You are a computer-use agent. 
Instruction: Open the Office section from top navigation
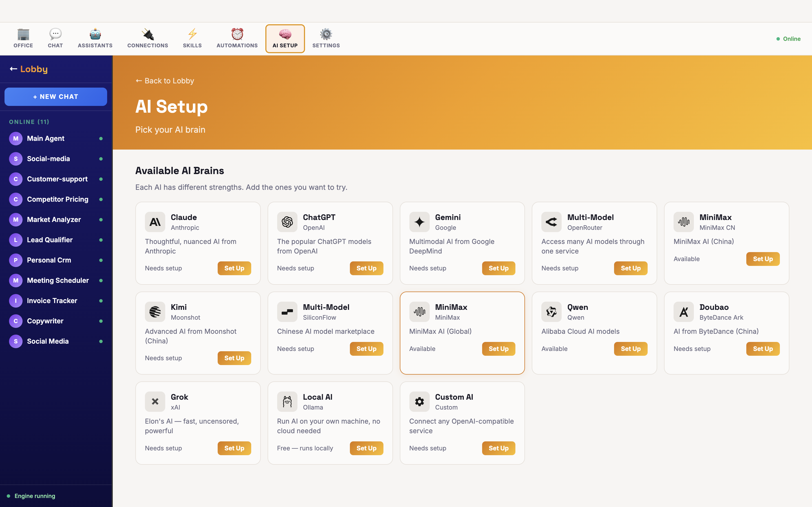(23, 38)
